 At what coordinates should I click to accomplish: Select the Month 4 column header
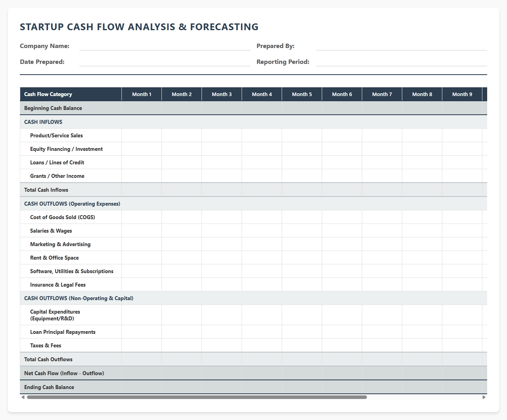point(262,94)
